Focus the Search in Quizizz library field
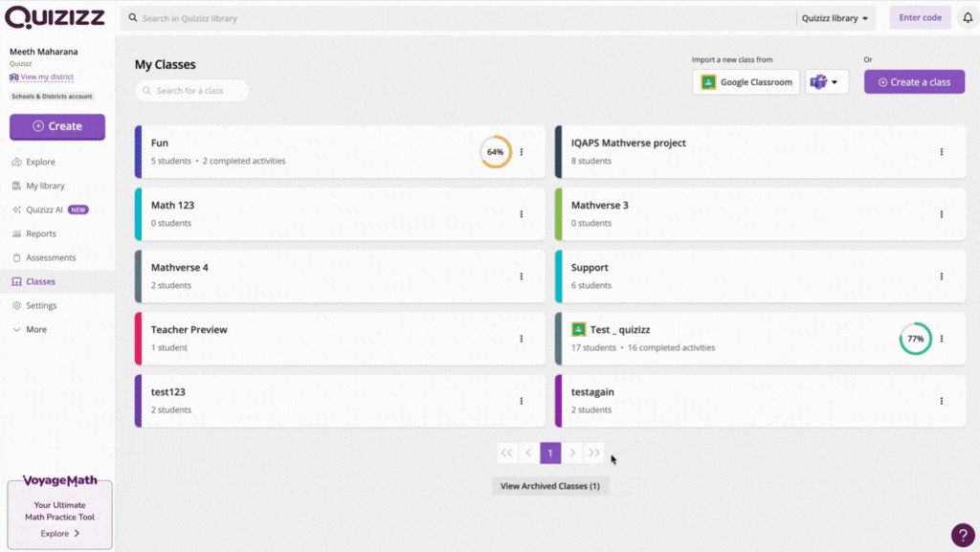The width and height of the screenshot is (980, 552). coord(458,18)
